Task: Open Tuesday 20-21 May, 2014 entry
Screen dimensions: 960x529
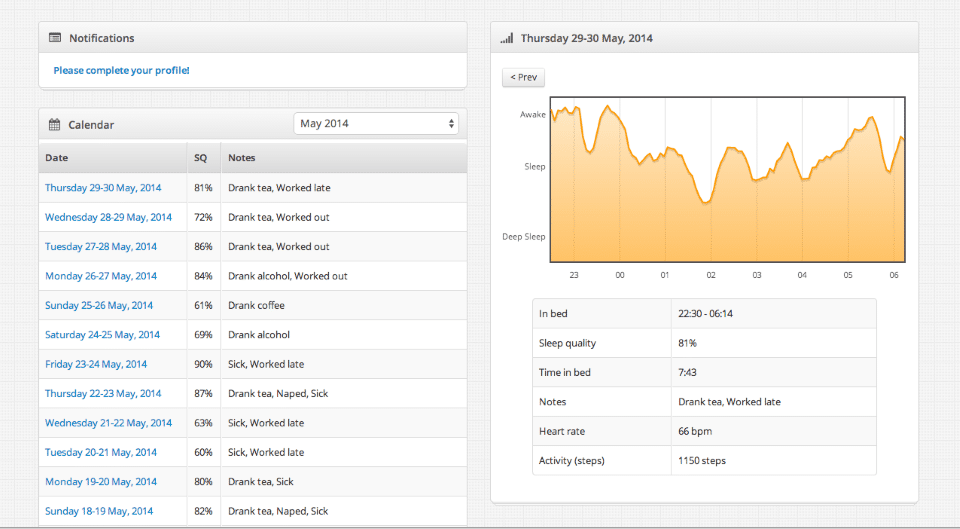Action: coord(101,452)
